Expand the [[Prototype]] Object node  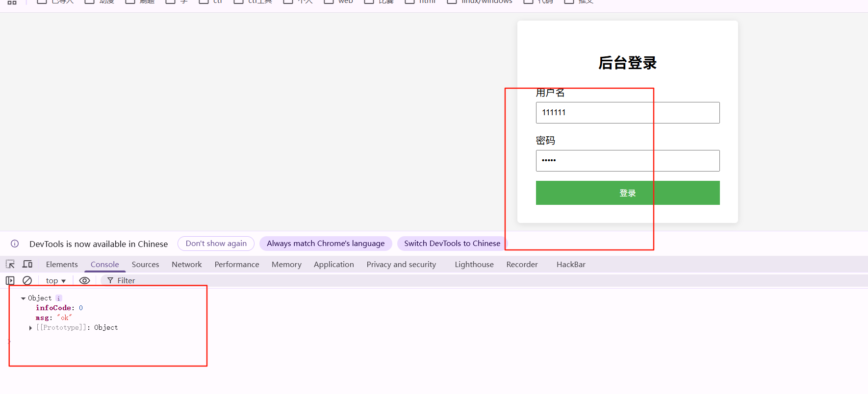(x=30, y=328)
